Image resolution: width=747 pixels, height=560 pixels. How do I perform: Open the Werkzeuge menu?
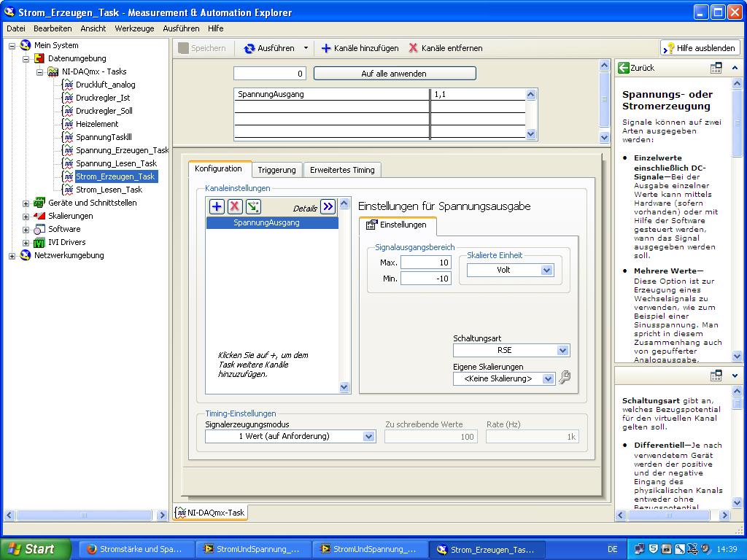(134, 28)
